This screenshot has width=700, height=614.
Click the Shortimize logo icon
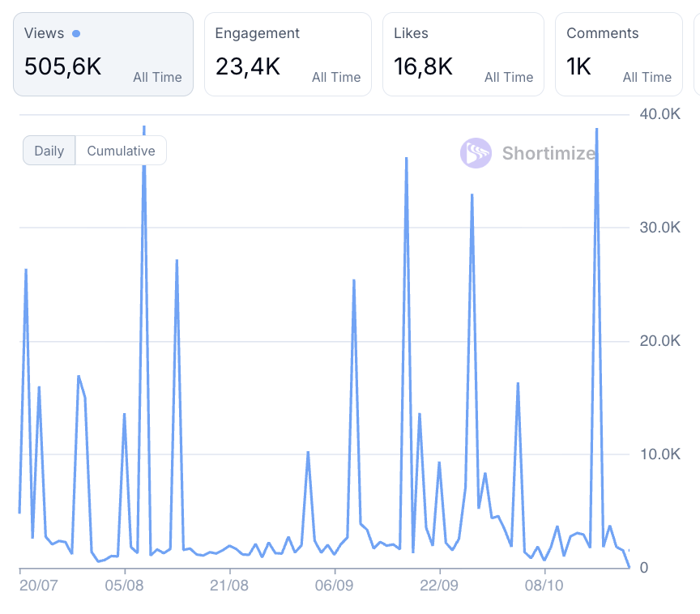point(476,153)
